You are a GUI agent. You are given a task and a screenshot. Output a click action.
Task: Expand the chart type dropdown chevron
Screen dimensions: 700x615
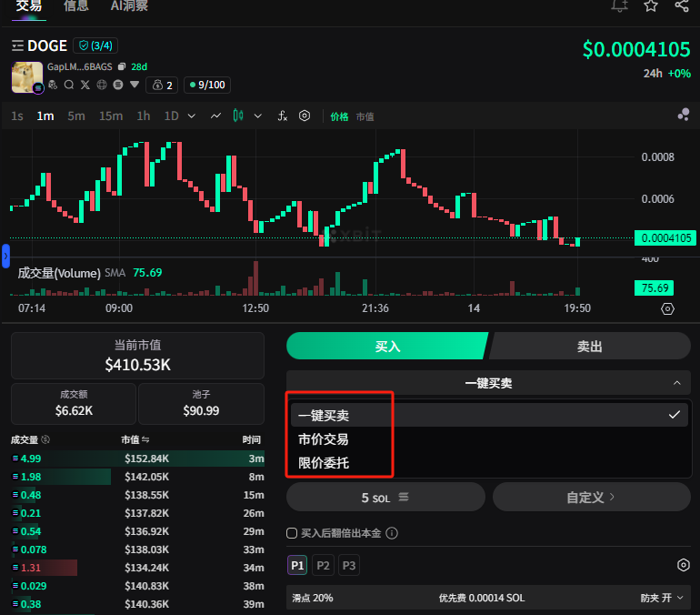[257, 116]
